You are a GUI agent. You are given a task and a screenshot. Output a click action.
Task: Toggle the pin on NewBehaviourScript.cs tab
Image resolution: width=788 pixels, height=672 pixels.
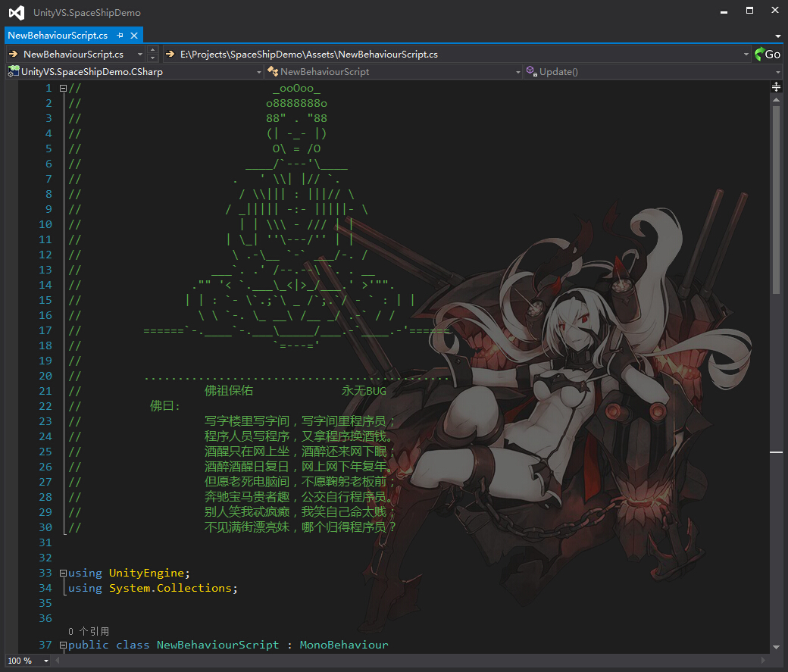pyautogui.click(x=120, y=35)
